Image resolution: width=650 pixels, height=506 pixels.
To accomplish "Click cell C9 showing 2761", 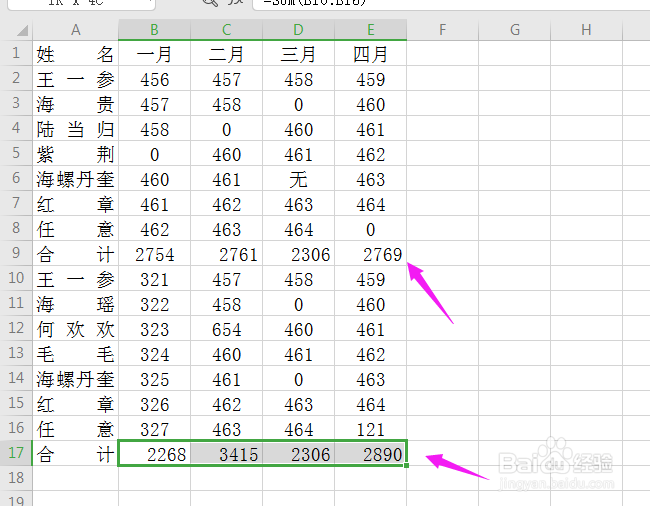I will pyautogui.click(x=226, y=253).
